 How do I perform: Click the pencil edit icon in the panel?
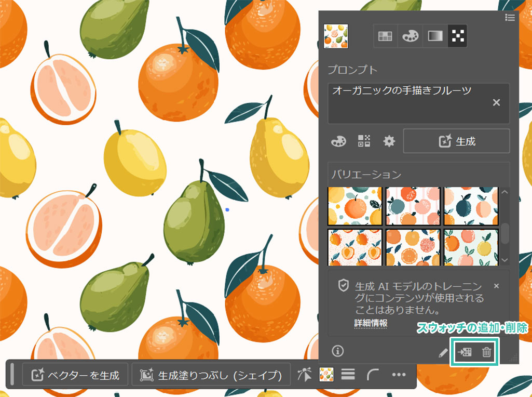coord(443,352)
